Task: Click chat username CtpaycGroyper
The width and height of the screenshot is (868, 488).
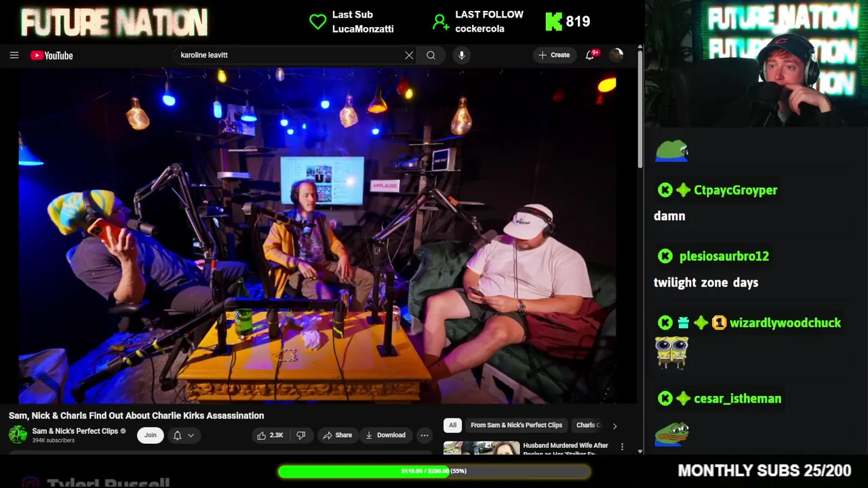Action: click(736, 190)
